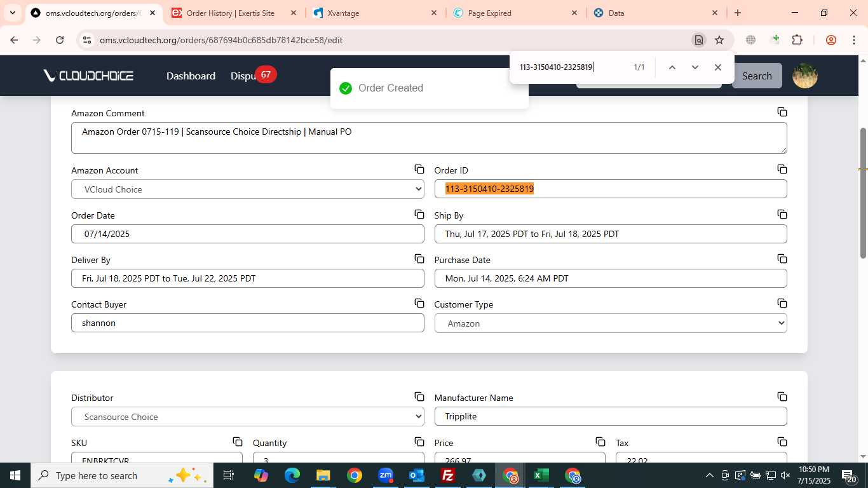868x488 pixels.
Task: Open the Dashboard nav link
Action: [x=191, y=76]
